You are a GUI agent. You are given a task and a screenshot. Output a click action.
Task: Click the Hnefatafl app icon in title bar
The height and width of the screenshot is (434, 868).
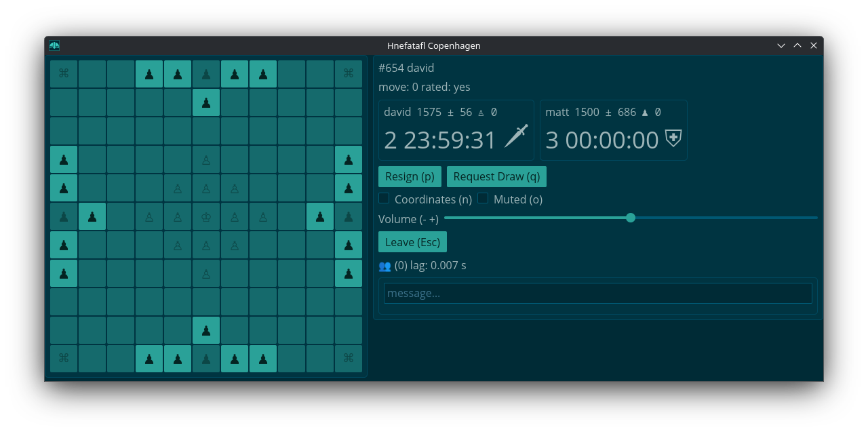click(x=54, y=45)
